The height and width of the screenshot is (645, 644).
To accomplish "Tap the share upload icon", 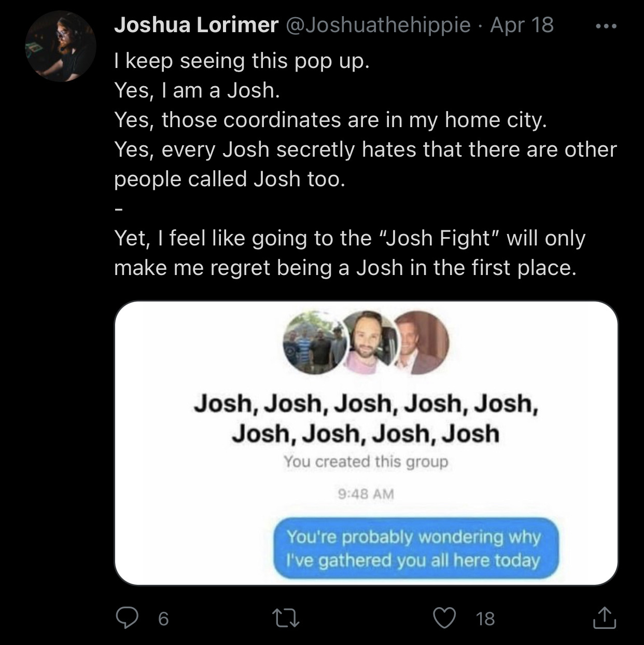I will [x=604, y=618].
